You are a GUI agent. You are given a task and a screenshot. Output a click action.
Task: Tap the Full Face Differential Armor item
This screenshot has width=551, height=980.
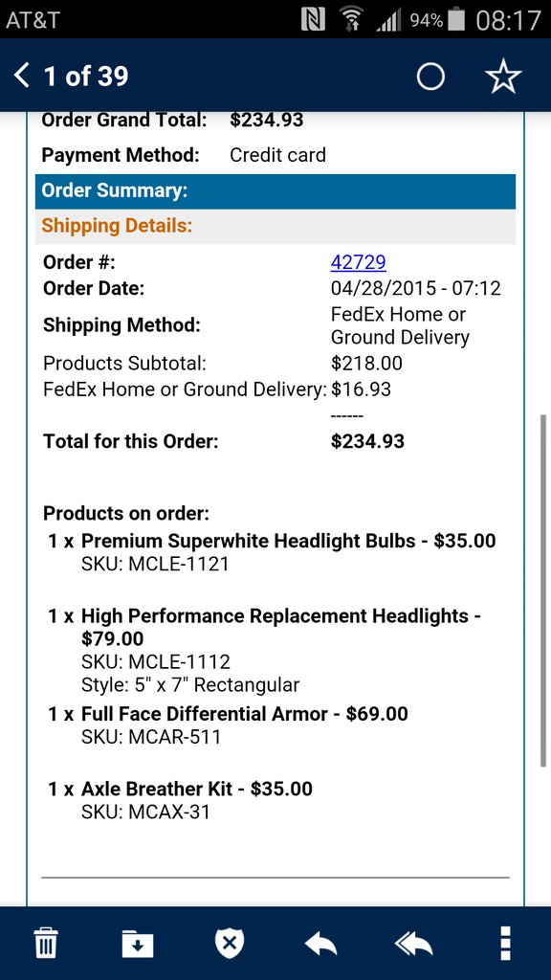pyautogui.click(x=228, y=725)
